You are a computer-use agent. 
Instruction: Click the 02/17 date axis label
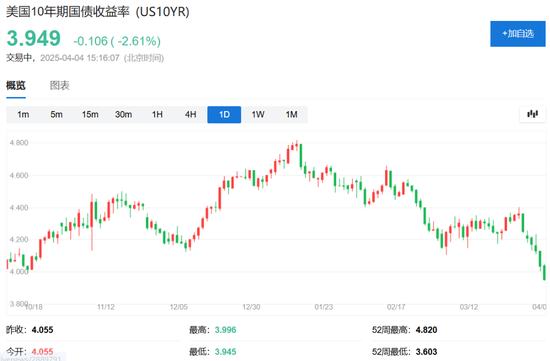coord(396,307)
